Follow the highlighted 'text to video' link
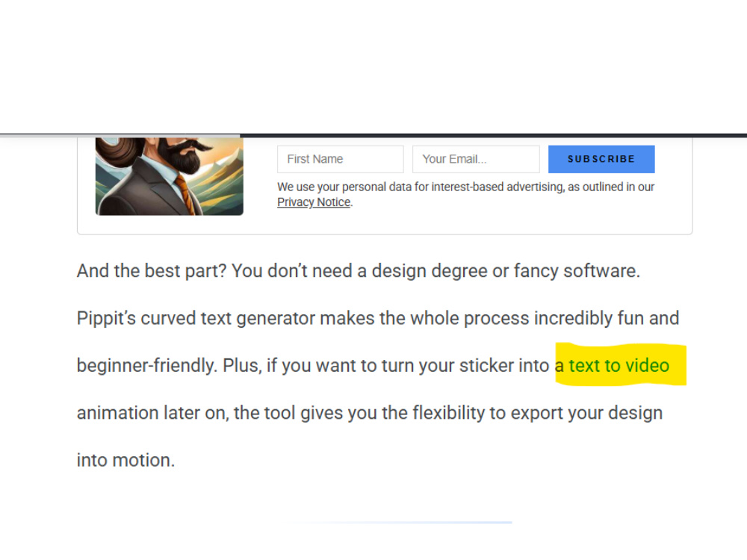Screen dimensions: 747x560 pyautogui.click(x=619, y=365)
